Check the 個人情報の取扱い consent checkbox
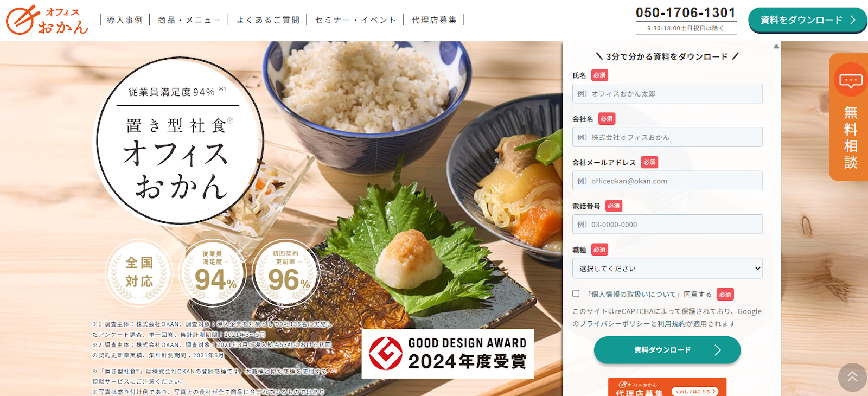Image resolution: width=868 pixels, height=396 pixels. tap(576, 293)
